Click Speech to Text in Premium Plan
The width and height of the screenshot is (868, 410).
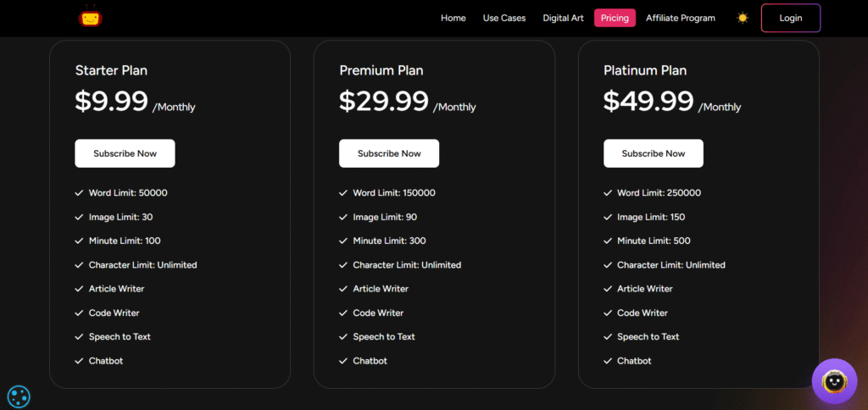[384, 336]
